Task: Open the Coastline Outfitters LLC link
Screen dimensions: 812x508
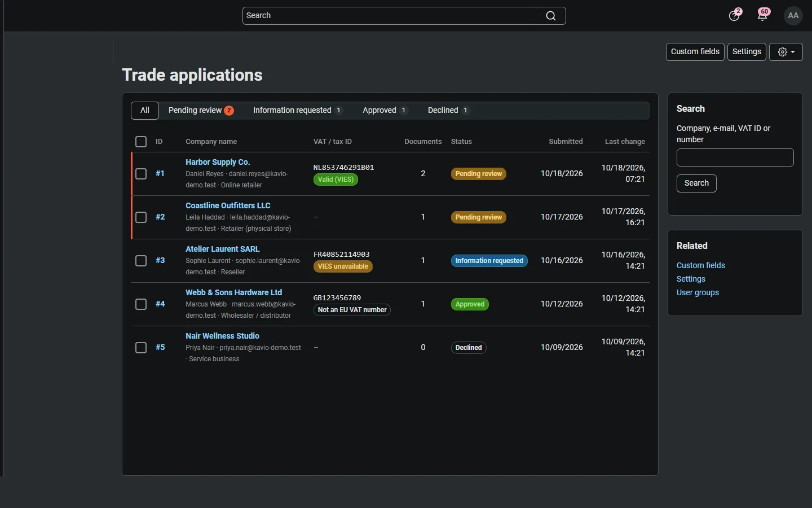Action: pos(228,205)
